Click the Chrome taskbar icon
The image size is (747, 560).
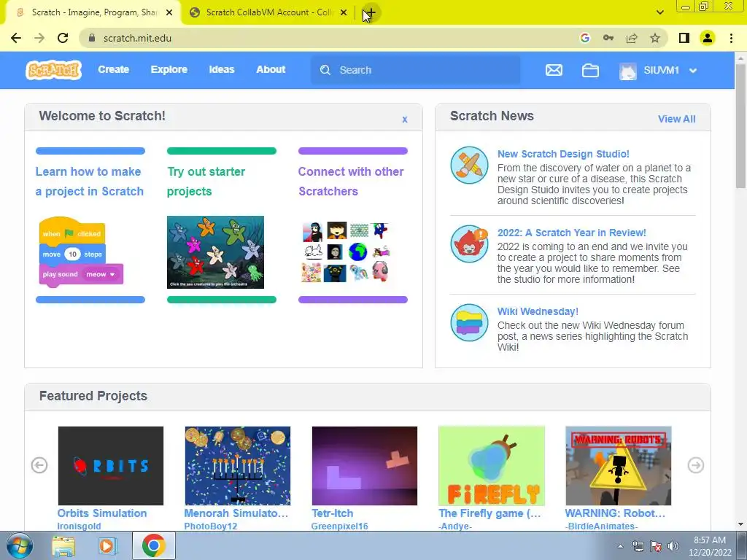[153, 545]
